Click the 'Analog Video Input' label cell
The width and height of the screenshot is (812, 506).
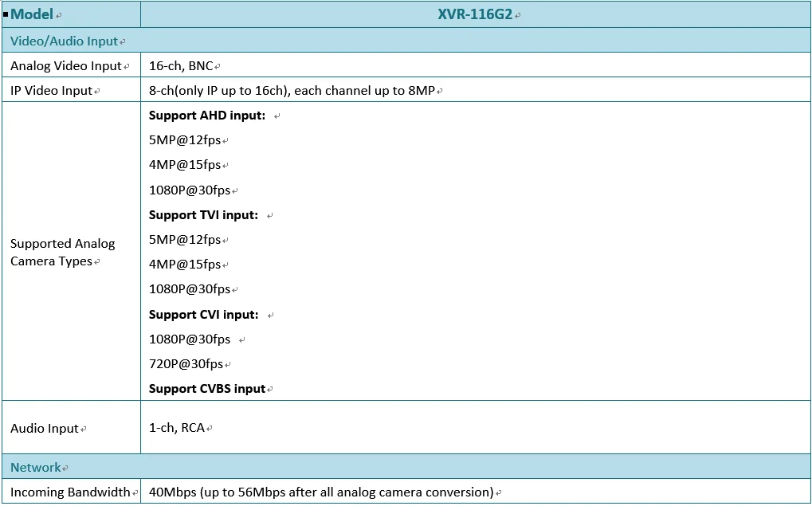click(x=71, y=65)
